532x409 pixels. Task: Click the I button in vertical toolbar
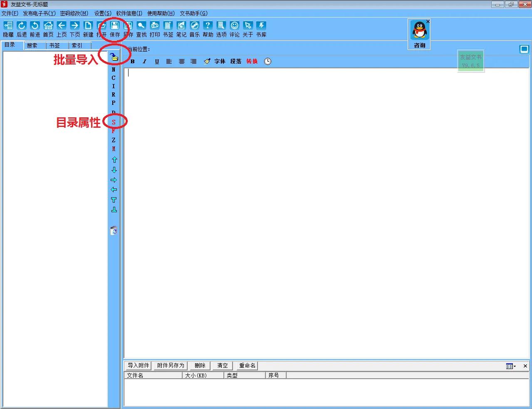(x=114, y=86)
